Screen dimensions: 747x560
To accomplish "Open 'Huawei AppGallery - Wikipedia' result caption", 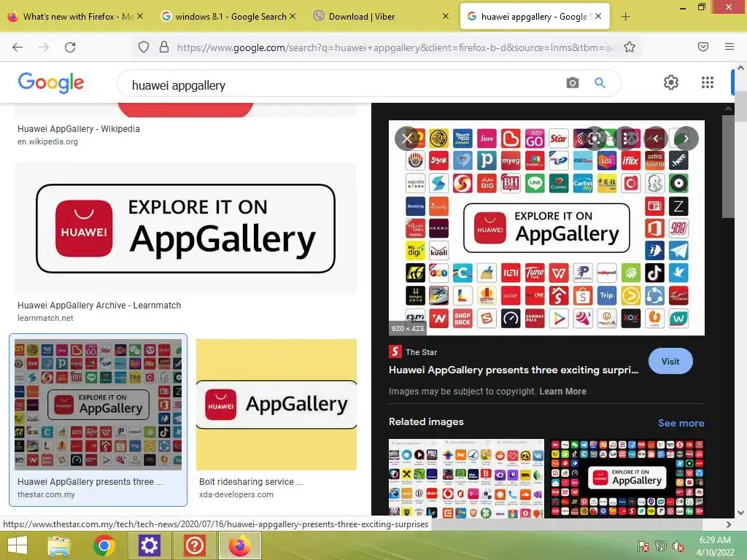I will (79, 129).
